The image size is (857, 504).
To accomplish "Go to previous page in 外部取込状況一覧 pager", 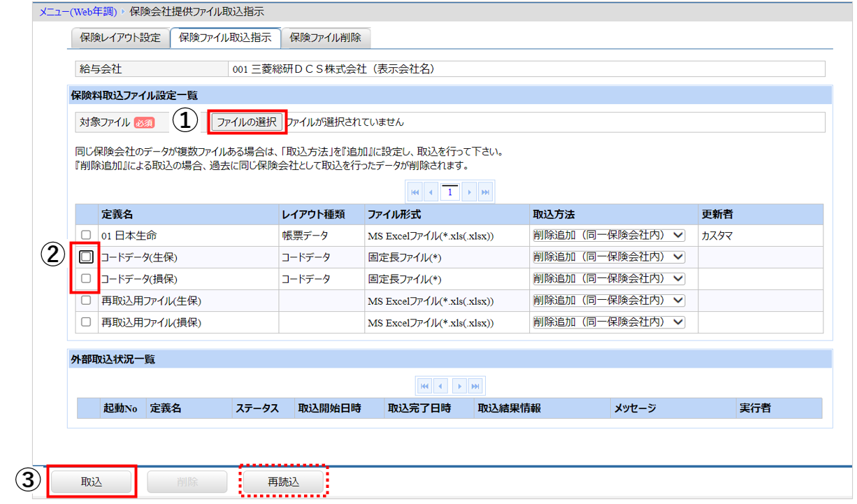I will (441, 386).
